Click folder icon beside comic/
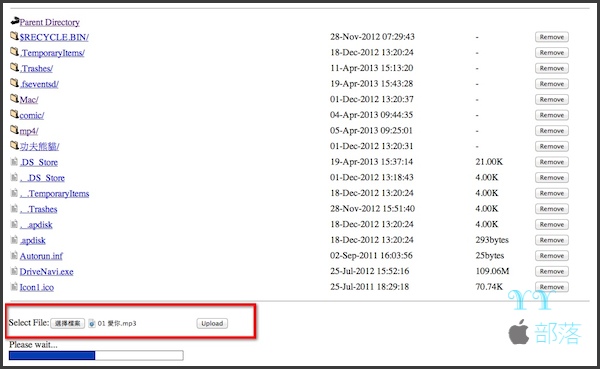 coord(14,114)
